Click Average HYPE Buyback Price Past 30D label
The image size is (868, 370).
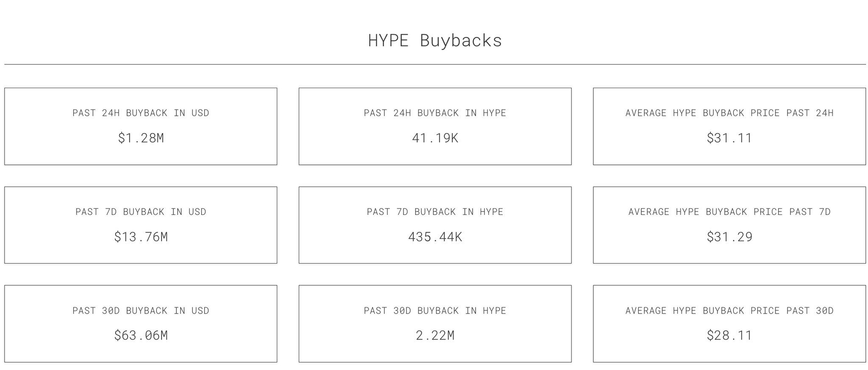tap(729, 311)
